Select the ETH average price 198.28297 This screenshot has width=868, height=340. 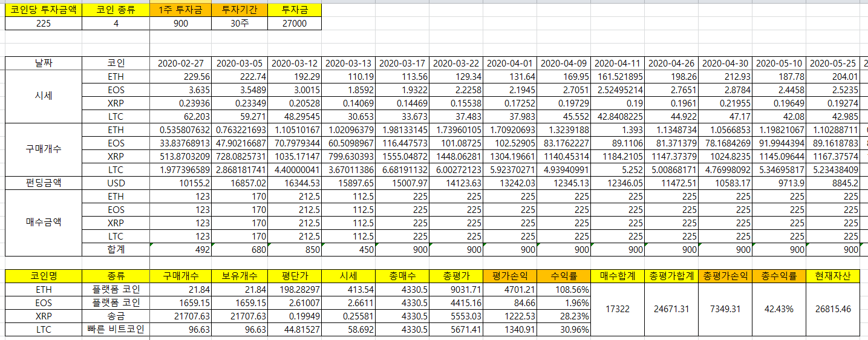(x=295, y=289)
